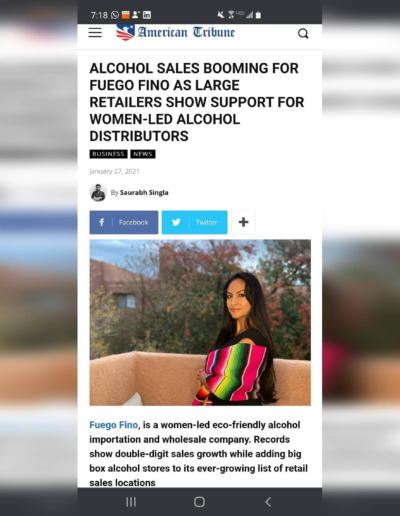This screenshot has height=516, width=400.
Task: Open author Saurabh Singla's profile
Action: click(144, 193)
